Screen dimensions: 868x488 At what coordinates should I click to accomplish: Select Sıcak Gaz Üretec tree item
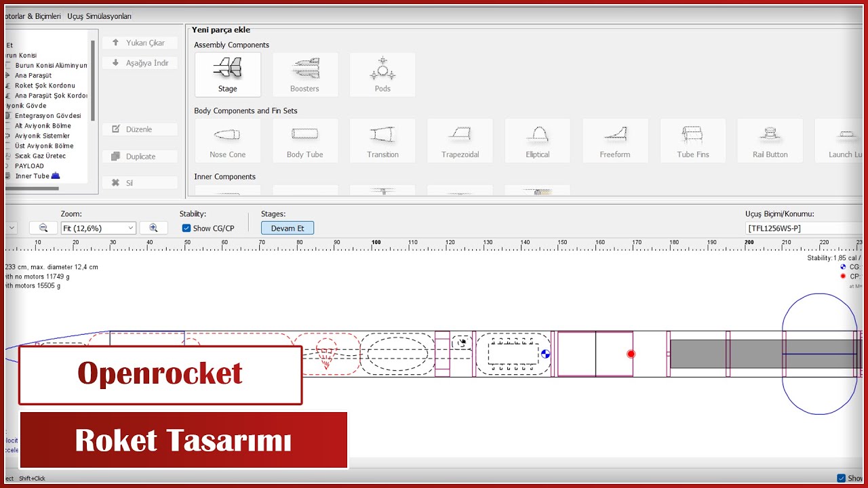pos(41,156)
